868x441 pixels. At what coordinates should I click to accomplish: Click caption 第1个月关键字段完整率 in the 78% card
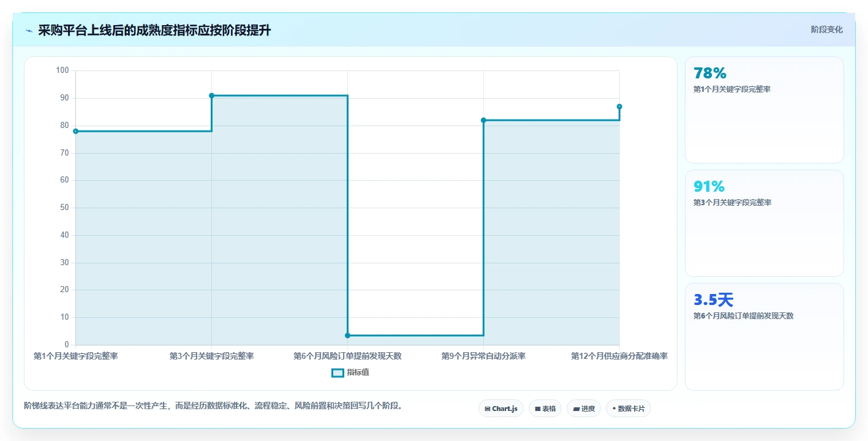click(732, 89)
